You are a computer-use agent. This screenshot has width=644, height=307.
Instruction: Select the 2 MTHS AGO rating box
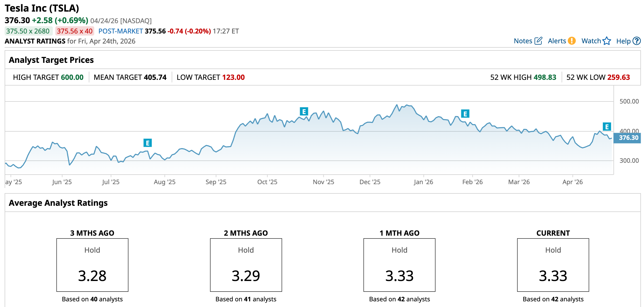[246, 265]
